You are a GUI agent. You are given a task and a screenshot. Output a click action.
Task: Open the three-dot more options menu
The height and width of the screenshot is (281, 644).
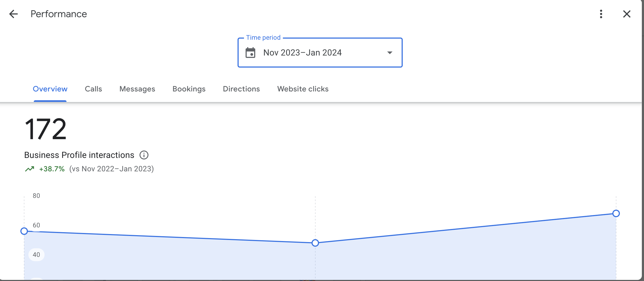pos(601,14)
